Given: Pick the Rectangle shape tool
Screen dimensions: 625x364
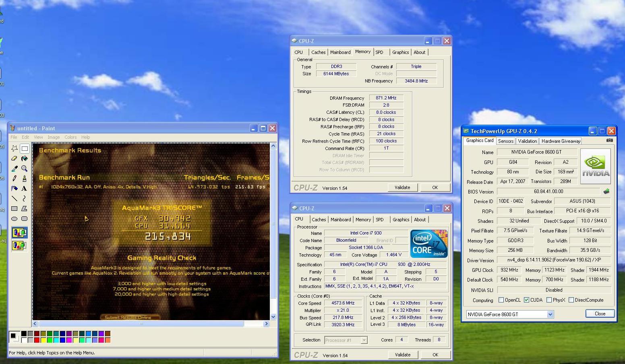Looking at the screenshot, I should [x=14, y=208].
